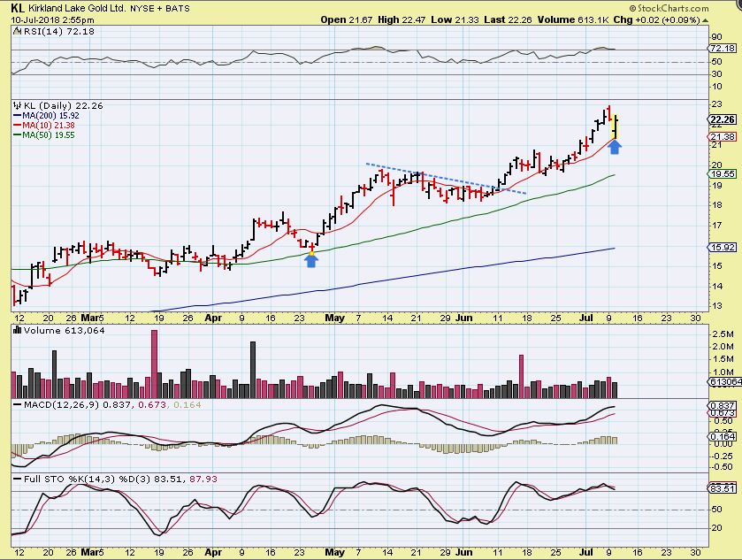Click the 23 label on the price axis
The height and width of the screenshot is (560, 742).
(716, 104)
